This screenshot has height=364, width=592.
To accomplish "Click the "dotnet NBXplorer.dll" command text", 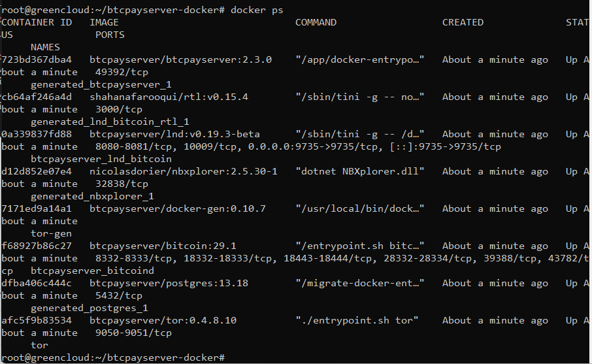I will pos(360,171).
